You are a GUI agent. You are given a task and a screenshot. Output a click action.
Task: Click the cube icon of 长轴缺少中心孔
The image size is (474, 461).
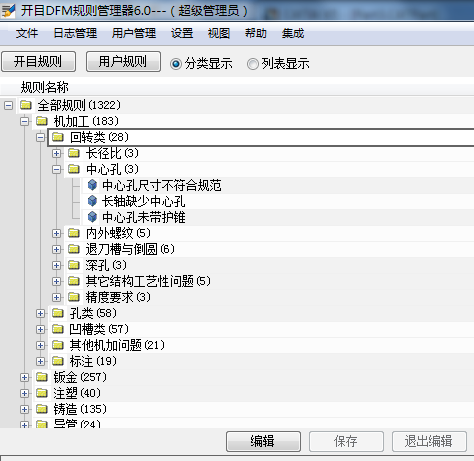(92, 201)
